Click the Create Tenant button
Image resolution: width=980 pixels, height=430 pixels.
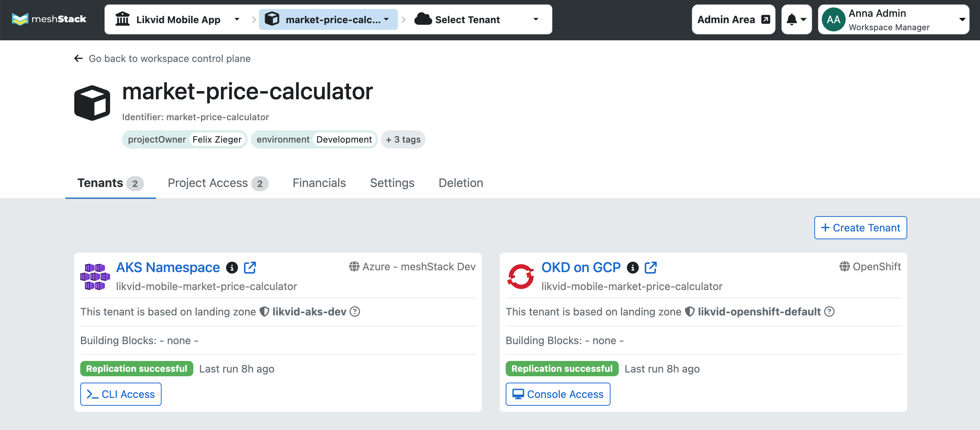point(860,228)
